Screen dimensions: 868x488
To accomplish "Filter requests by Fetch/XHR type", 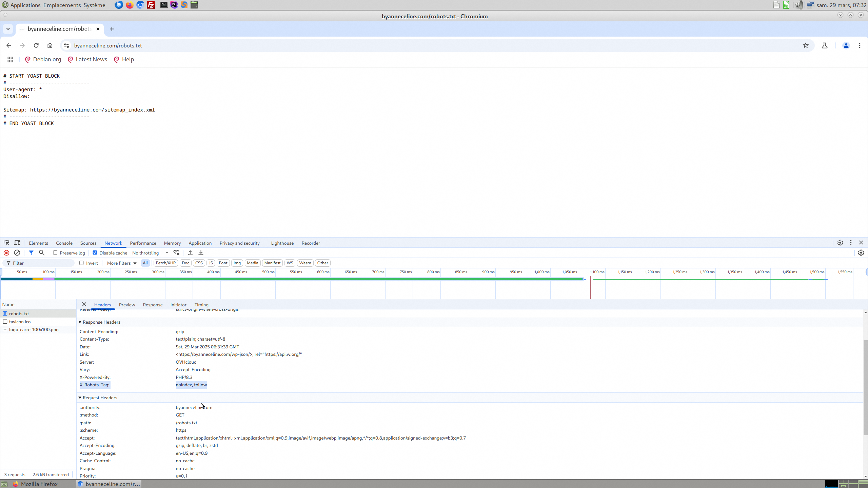I will [x=165, y=263].
